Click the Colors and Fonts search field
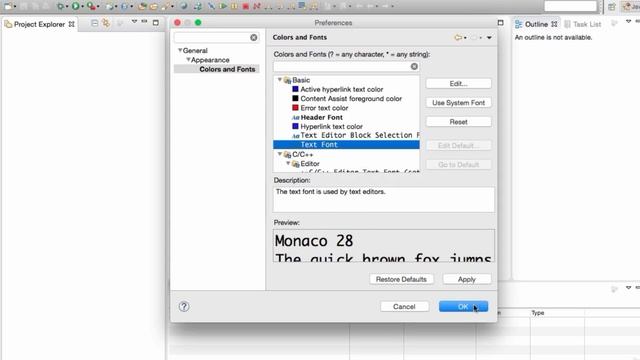The image size is (640, 360). point(343,67)
